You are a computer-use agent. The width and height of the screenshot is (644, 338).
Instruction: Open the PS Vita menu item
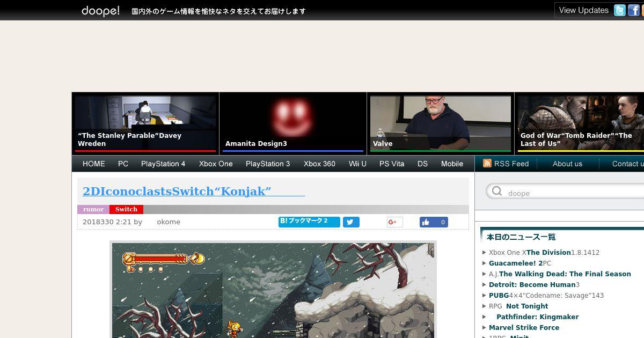pyautogui.click(x=392, y=164)
